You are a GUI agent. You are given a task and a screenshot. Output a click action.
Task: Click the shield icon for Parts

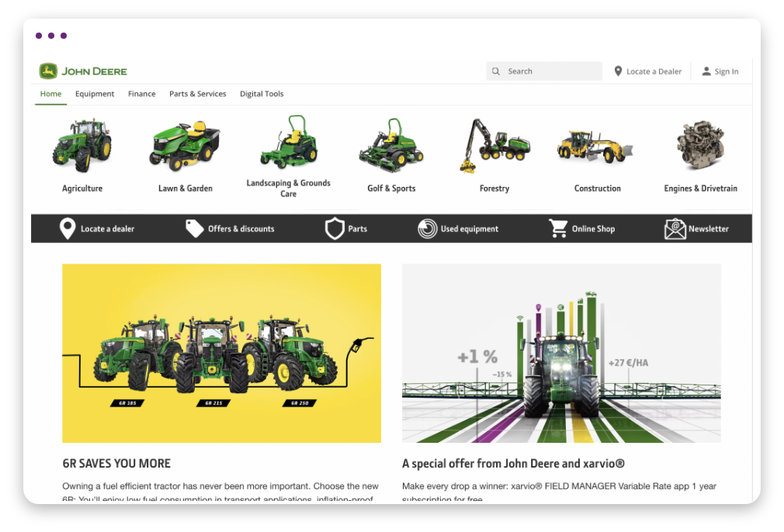coord(335,229)
